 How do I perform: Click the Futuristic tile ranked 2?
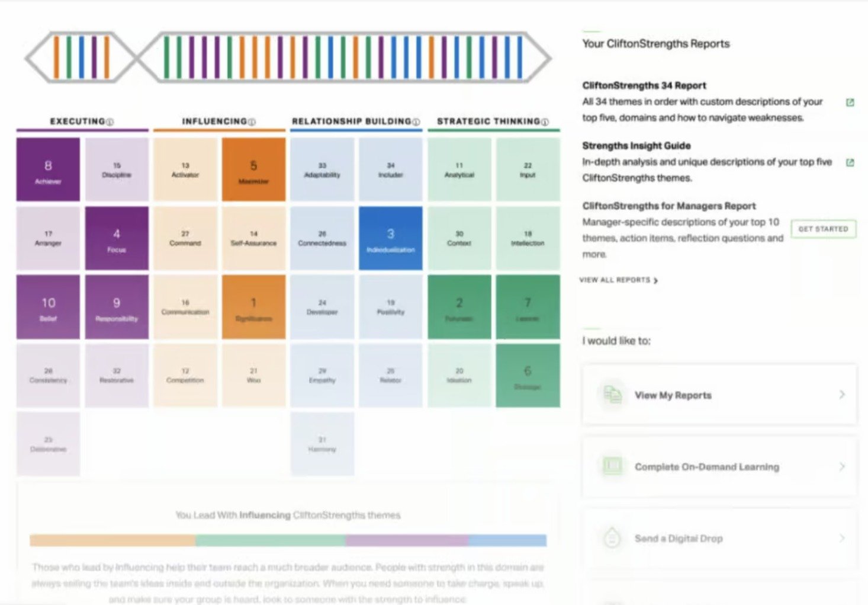point(459,307)
